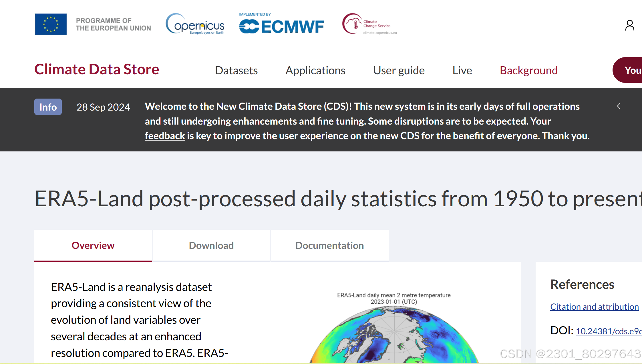Go to Climate Data Store home

(x=97, y=69)
